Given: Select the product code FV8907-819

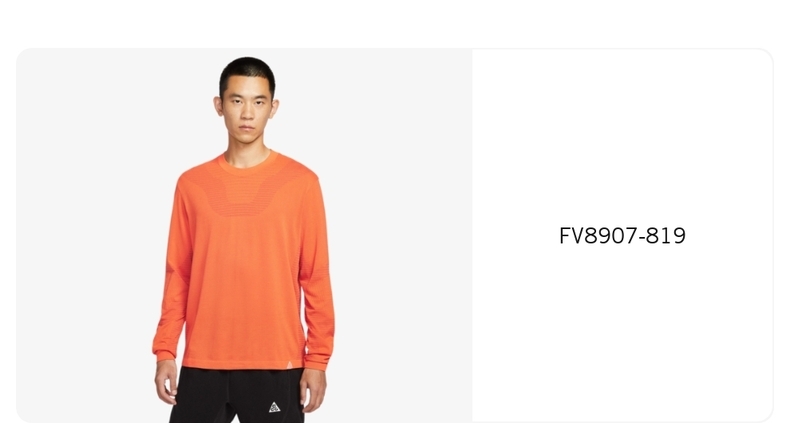Looking at the screenshot, I should (x=622, y=236).
